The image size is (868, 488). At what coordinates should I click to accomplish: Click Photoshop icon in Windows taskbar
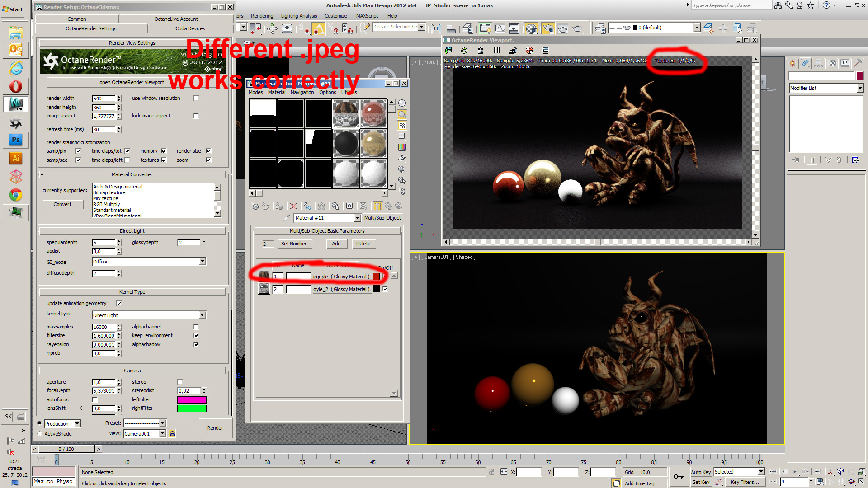[16, 140]
